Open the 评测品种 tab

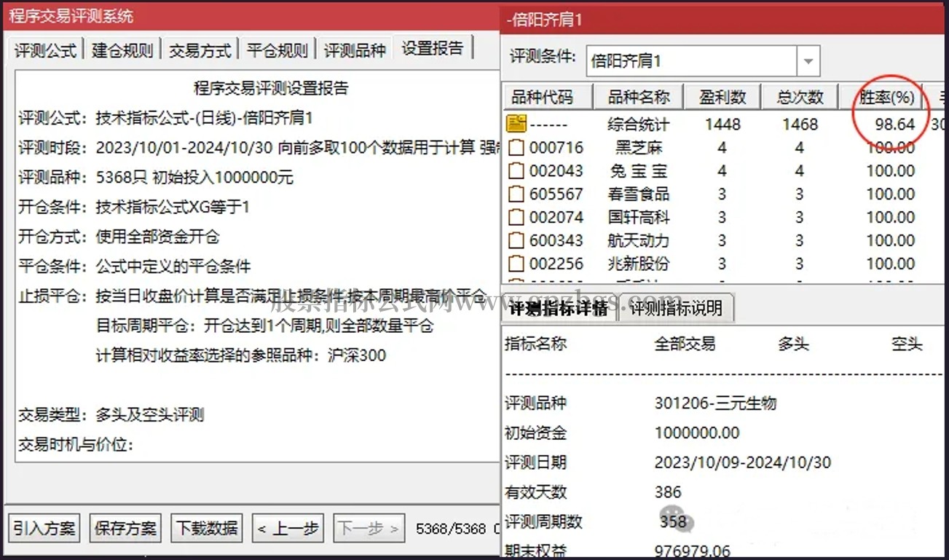pyautogui.click(x=355, y=50)
